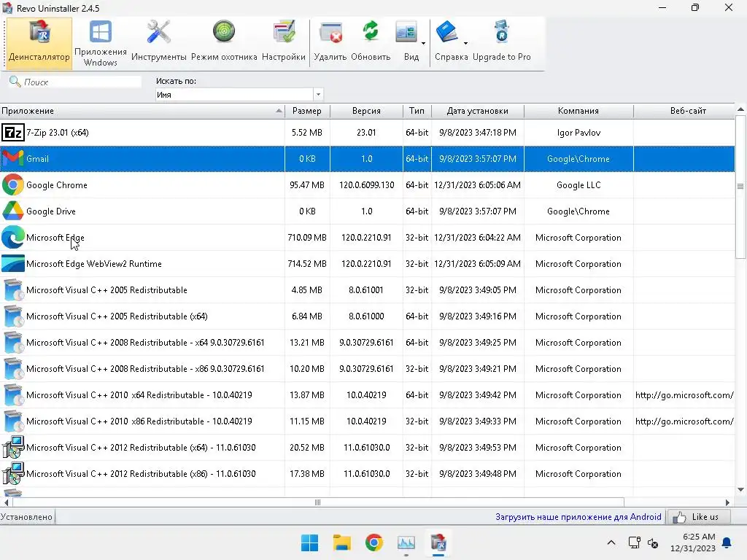This screenshot has width=747, height=560.
Task: Click version 120.0.6099.130 cell
Action: (x=366, y=184)
